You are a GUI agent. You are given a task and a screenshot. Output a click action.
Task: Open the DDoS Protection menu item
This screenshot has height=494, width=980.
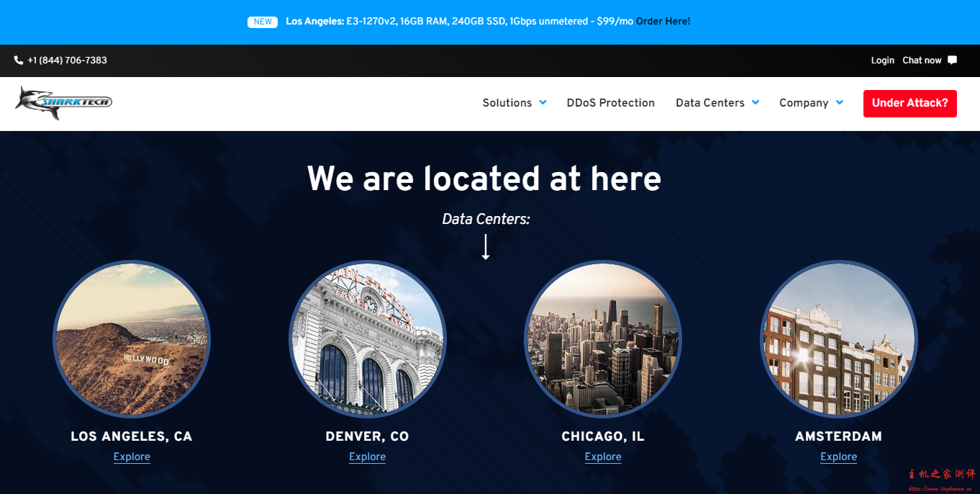tap(610, 103)
